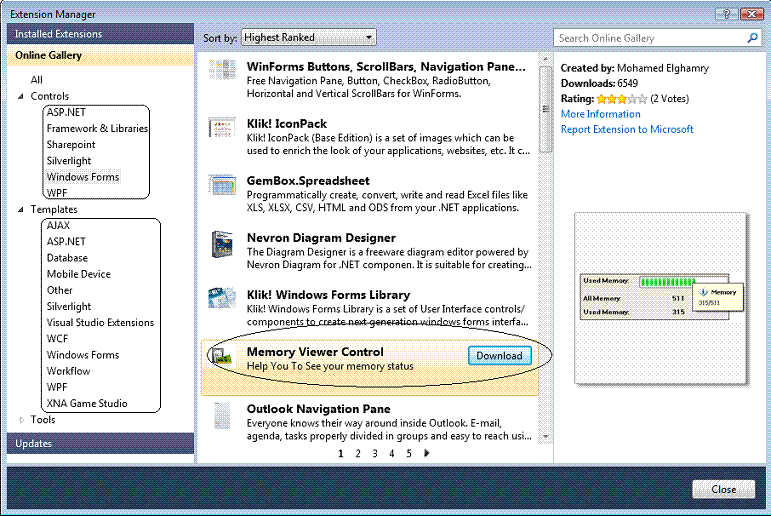Click the search magnifier icon
Image resolution: width=771 pixels, height=516 pixels.
(752, 38)
